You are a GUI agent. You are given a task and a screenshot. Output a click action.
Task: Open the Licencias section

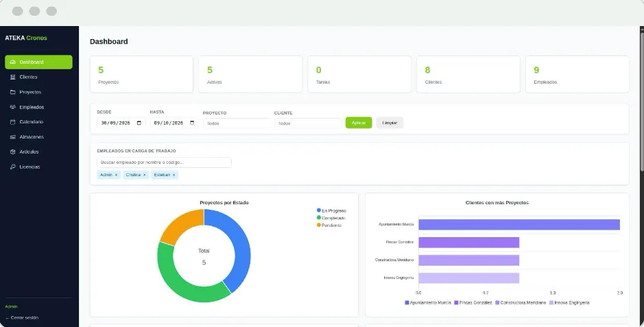click(38, 167)
